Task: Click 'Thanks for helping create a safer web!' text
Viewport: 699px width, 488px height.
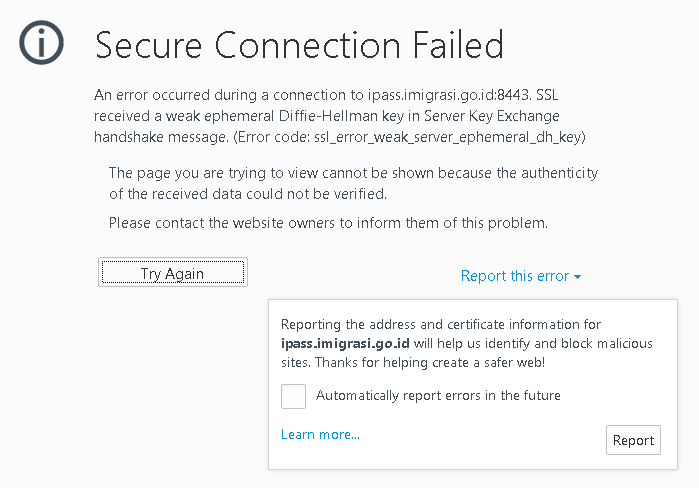Action: pyautogui.click(x=430, y=362)
